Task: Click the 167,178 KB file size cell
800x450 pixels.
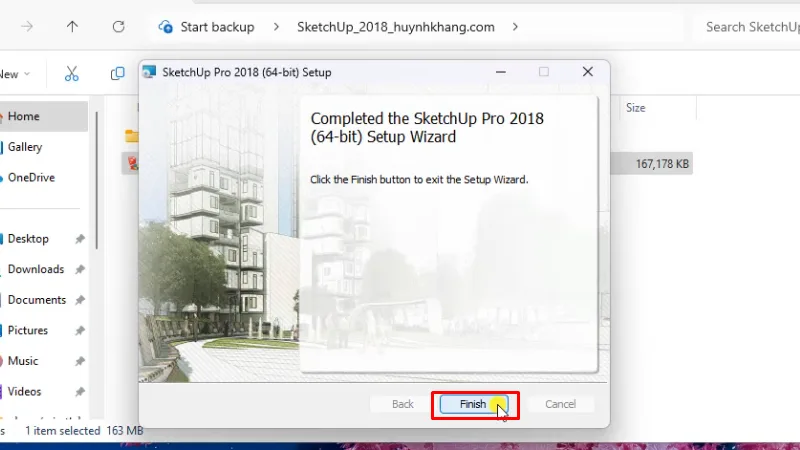Action: coord(662,164)
